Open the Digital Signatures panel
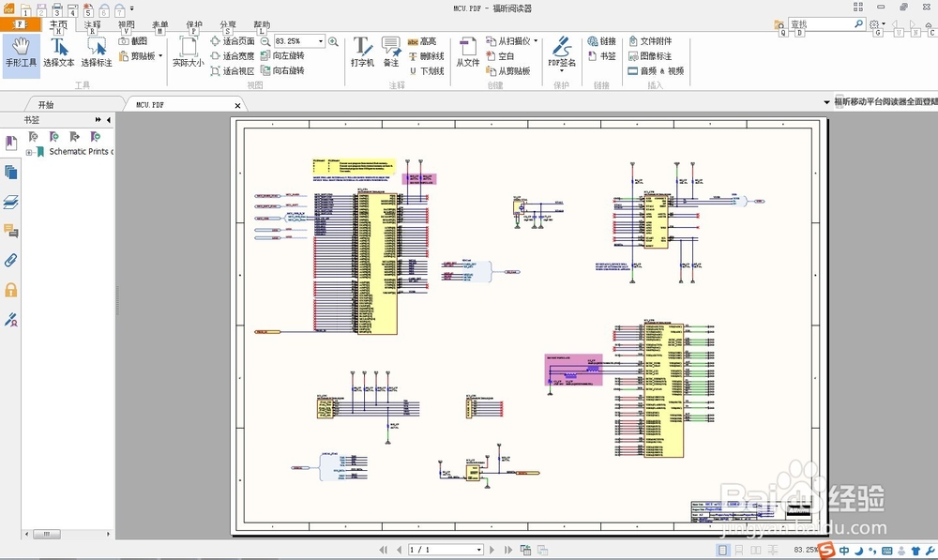The height and width of the screenshot is (560, 938). pyautogui.click(x=10, y=320)
